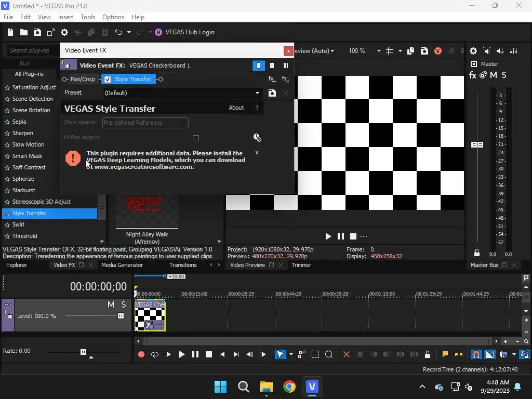Solo the Master bus

click(x=504, y=75)
